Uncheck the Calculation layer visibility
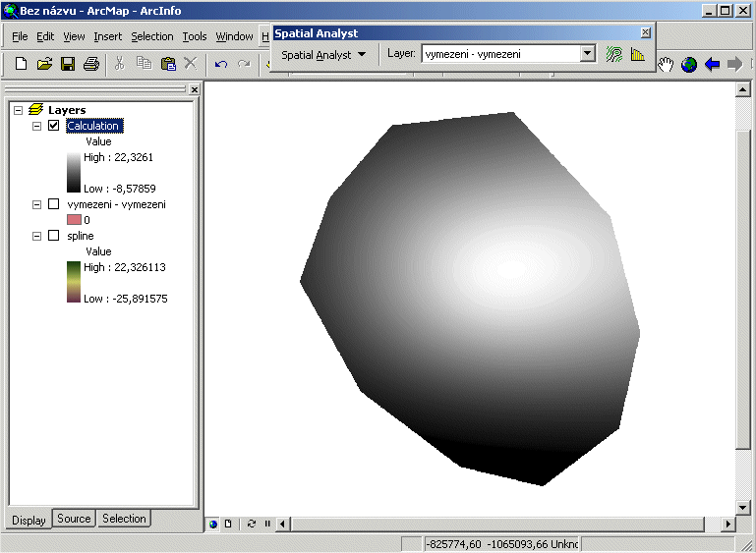The image size is (756, 553). coord(53,126)
